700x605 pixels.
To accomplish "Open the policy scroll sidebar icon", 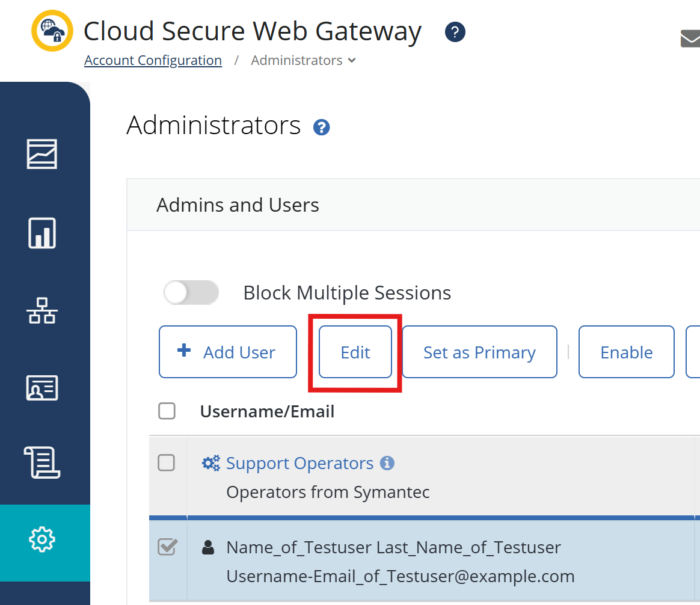I will [x=42, y=462].
